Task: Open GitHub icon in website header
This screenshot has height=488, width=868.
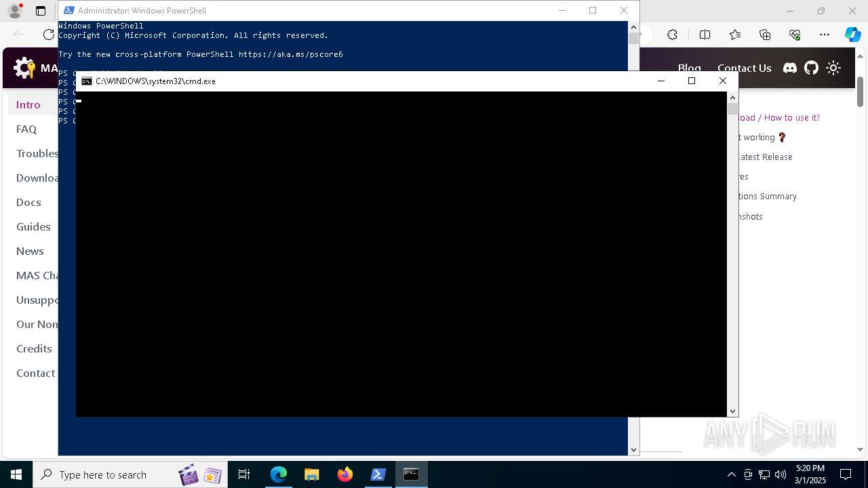Action: pyautogui.click(x=812, y=68)
